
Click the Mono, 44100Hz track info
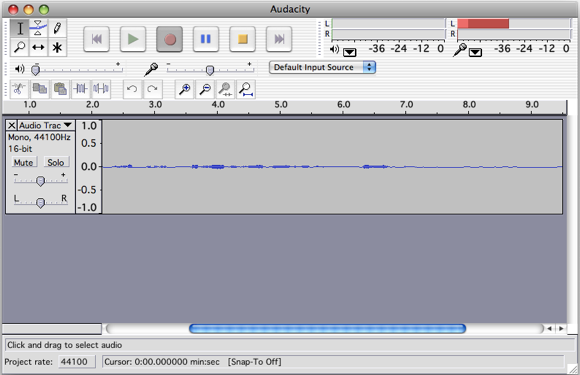coord(39,137)
